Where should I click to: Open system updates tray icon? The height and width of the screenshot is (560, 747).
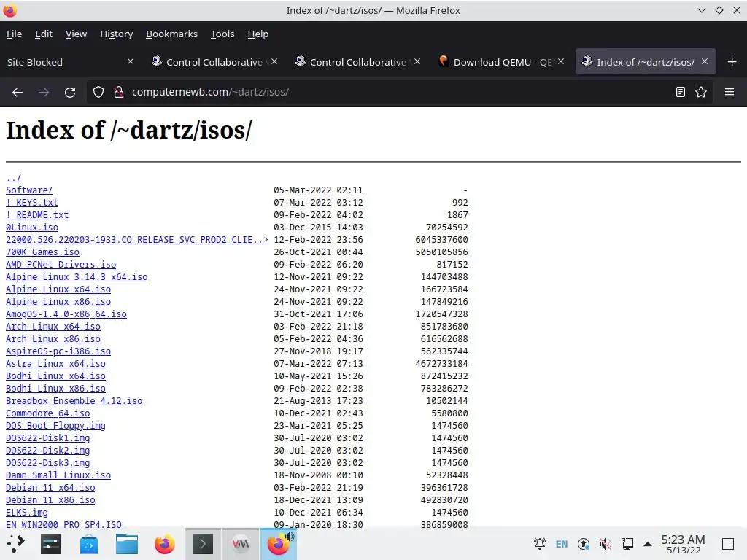(x=584, y=544)
